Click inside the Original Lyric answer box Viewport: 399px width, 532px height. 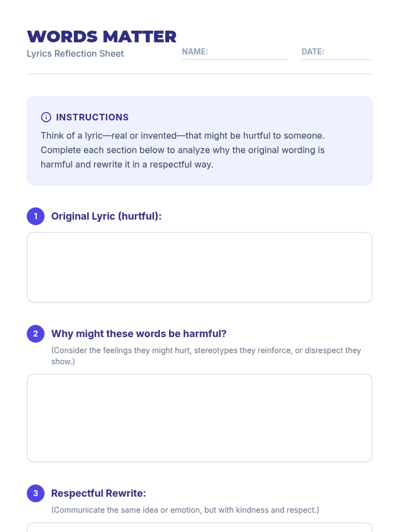click(x=199, y=267)
